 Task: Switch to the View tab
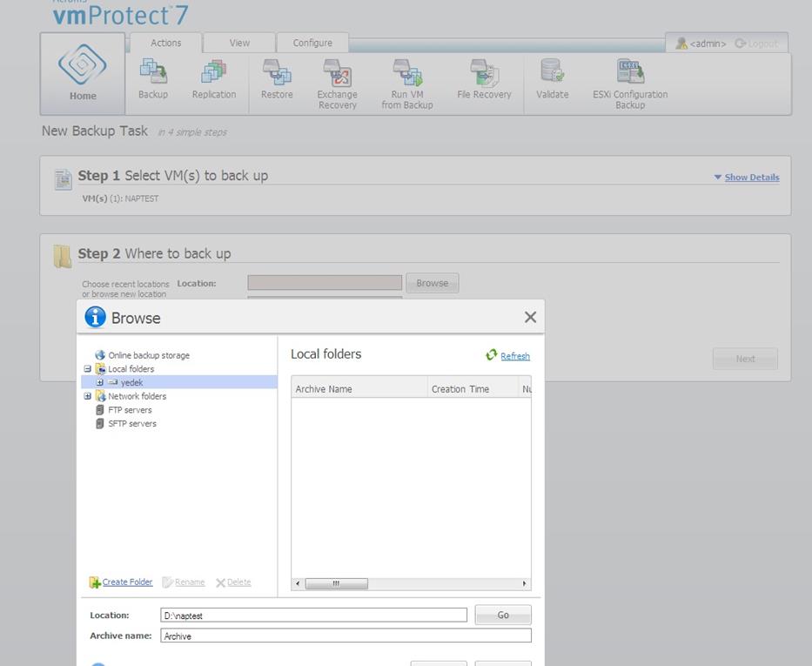(x=239, y=43)
